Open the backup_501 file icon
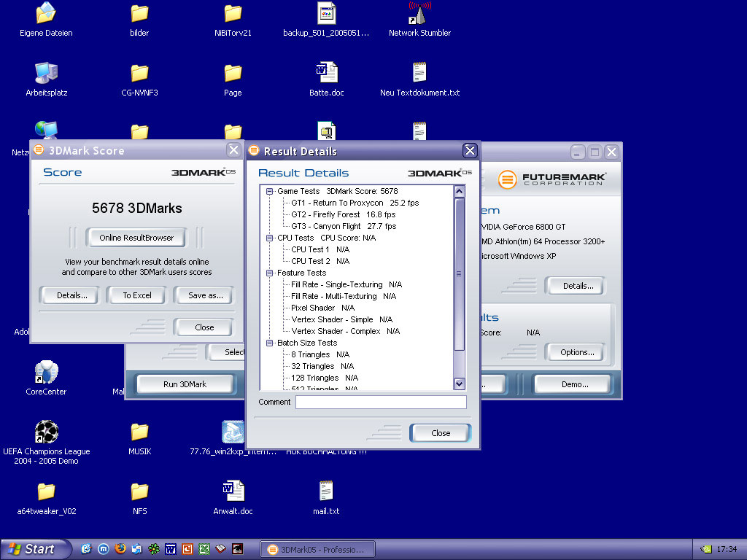 [326, 13]
